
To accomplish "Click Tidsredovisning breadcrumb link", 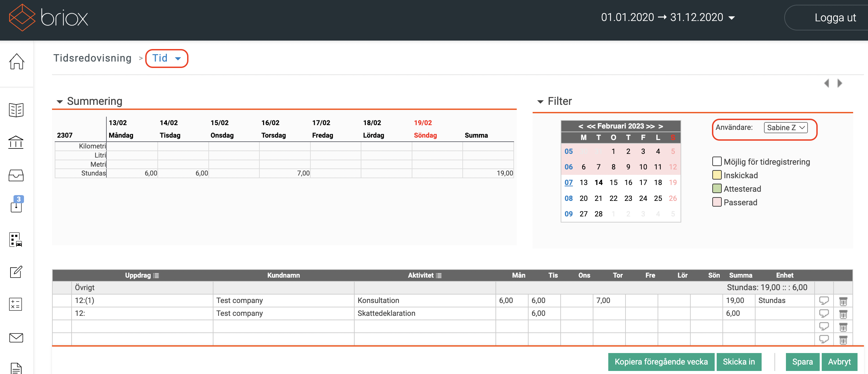I will pyautogui.click(x=92, y=58).
